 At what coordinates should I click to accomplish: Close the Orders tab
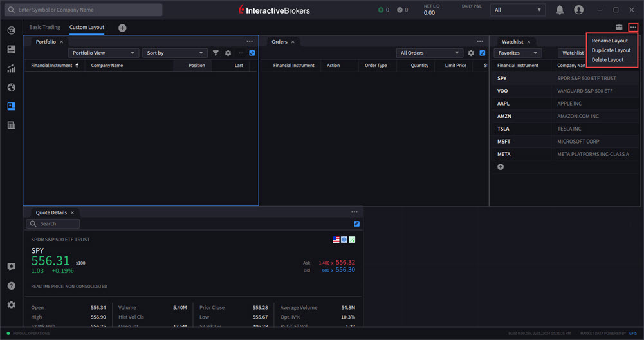pyautogui.click(x=293, y=42)
